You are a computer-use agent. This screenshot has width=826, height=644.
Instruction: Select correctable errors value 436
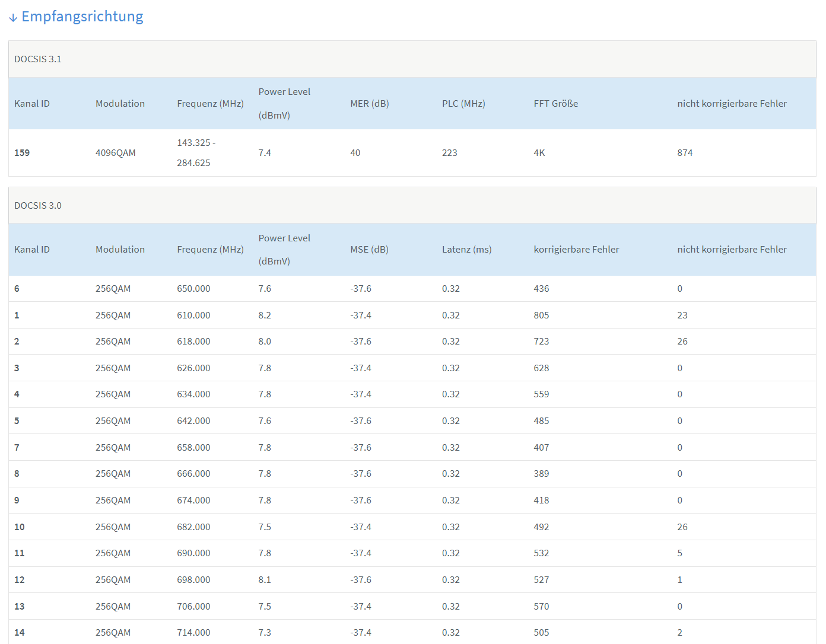[541, 289]
